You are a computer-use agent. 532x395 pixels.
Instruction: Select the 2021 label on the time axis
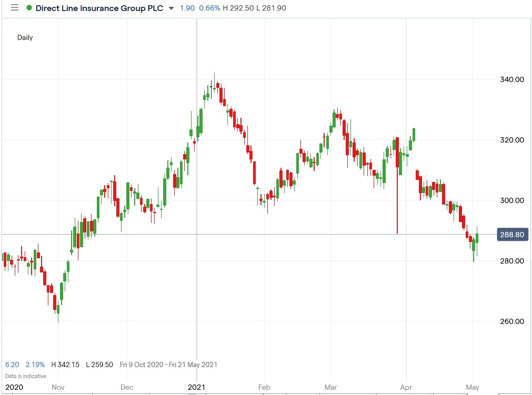tap(197, 387)
